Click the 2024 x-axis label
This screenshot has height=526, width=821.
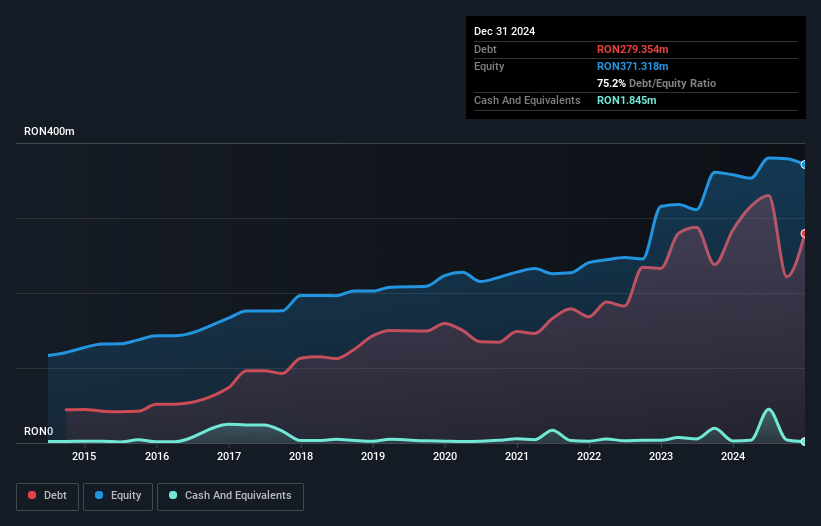[733, 456]
